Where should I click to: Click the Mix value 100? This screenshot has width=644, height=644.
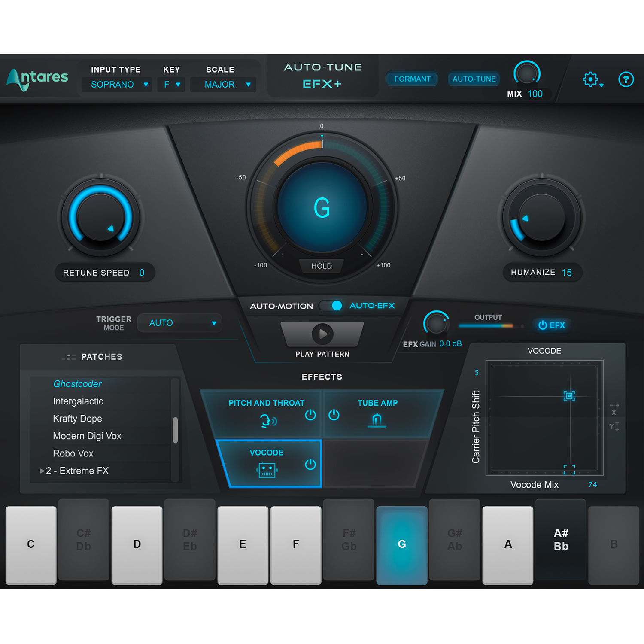click(x=535, y=94)
